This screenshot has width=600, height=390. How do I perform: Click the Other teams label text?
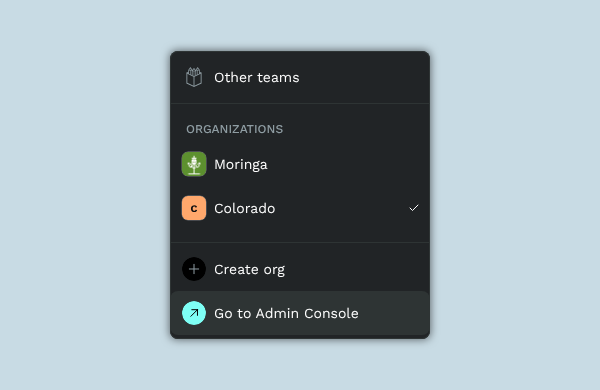(257, 78)
